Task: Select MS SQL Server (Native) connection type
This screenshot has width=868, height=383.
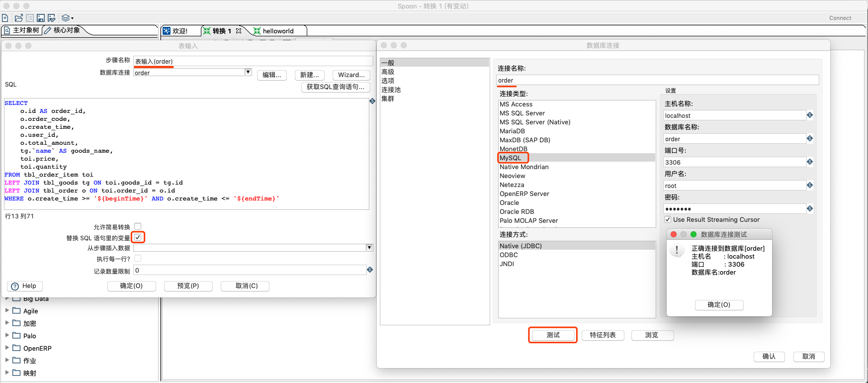Action: point(535,122)
